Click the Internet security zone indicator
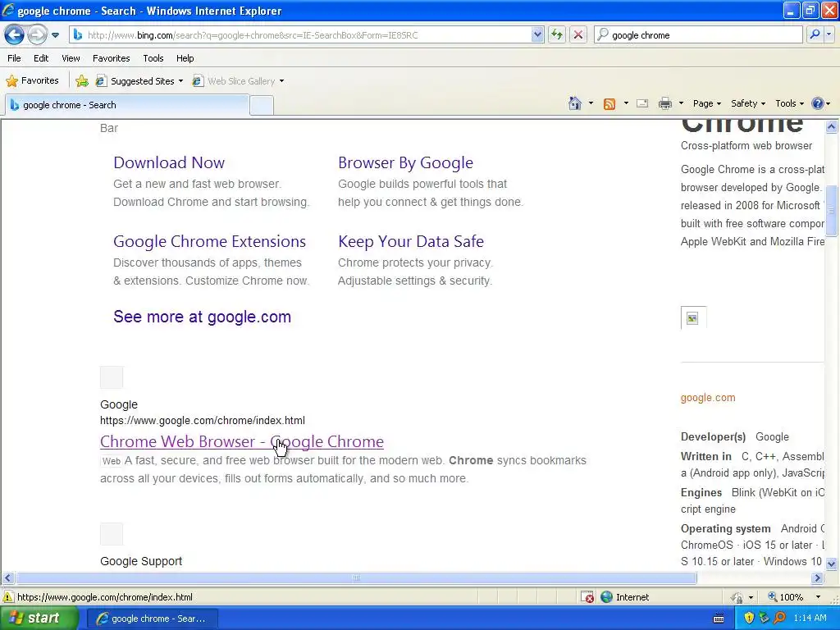The height and width of the screenshot is (630, 840). point(624,597)
